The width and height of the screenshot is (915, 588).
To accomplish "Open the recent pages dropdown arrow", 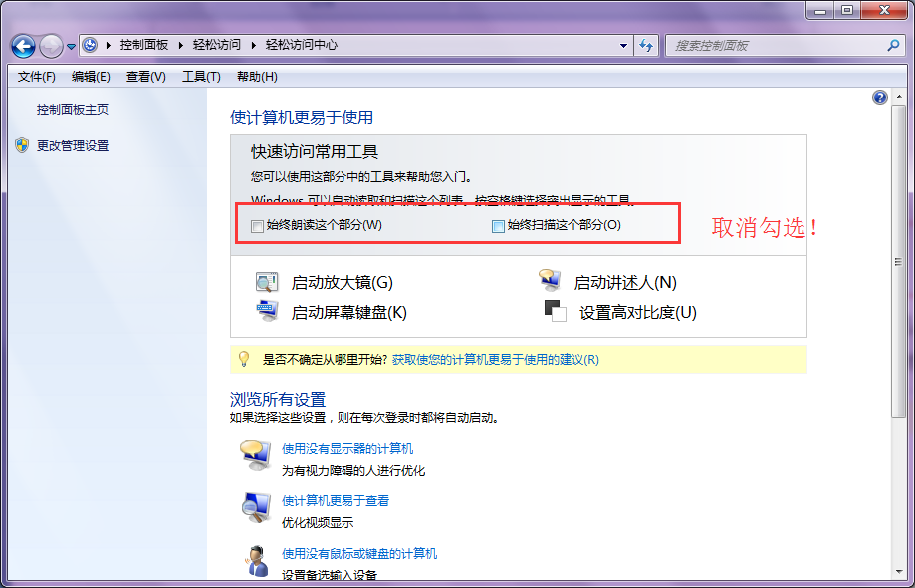I will pyautogui.click(x=71, y=46).
